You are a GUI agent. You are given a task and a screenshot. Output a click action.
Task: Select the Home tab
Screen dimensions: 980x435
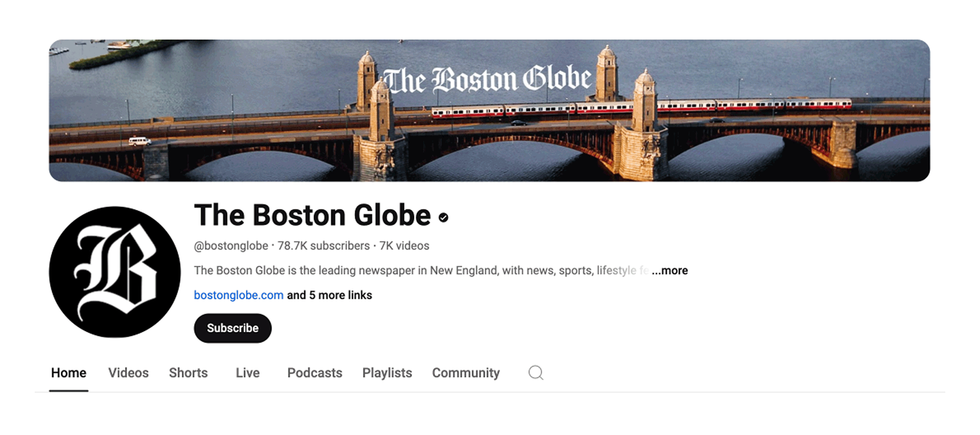(68, 373)
